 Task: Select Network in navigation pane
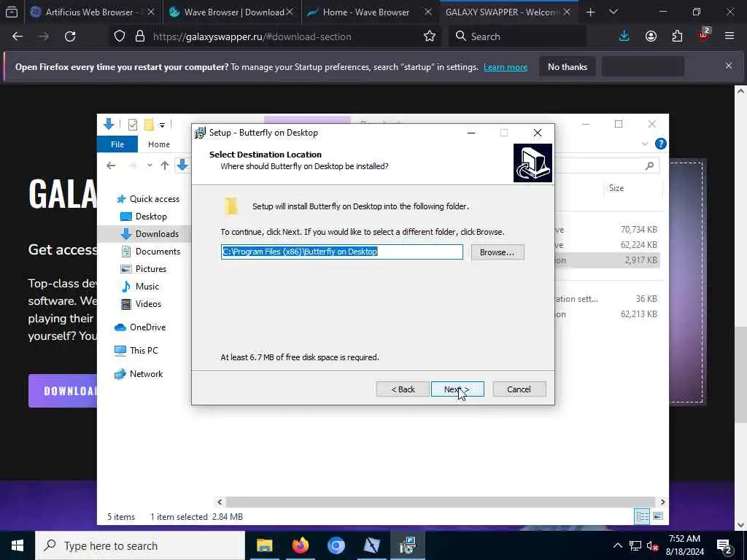tap(146, 374)
